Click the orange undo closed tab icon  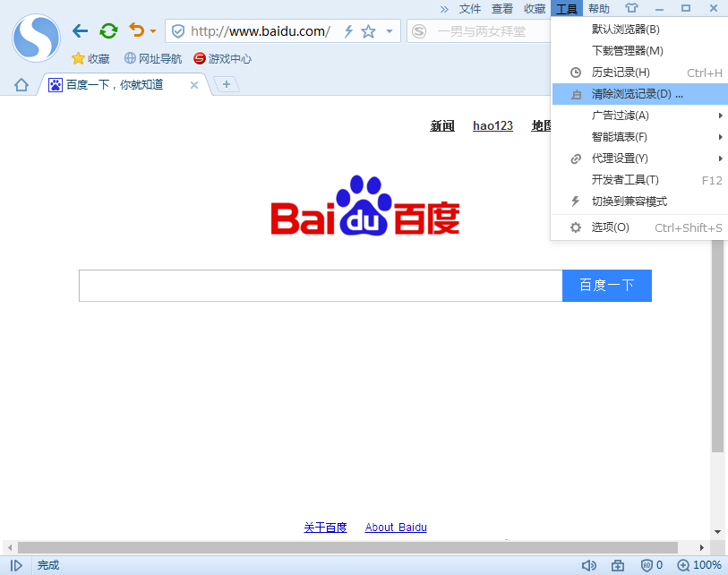click(x=136, y=30)
